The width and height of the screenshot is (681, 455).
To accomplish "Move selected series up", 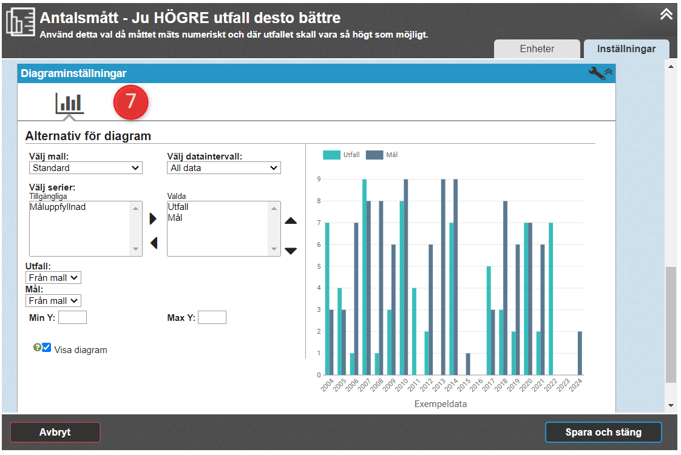I will point(290,221).
